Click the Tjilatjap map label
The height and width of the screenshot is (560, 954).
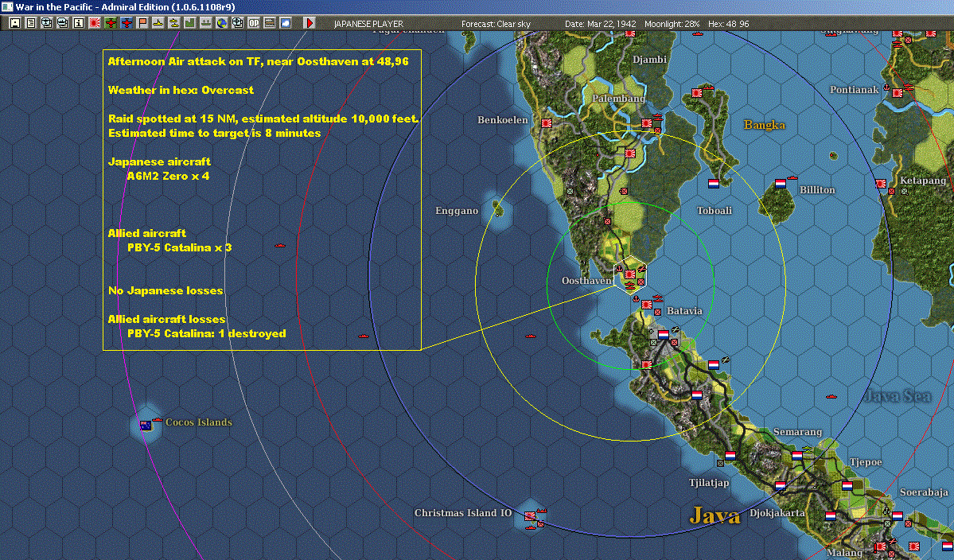[x=709, y=483]
